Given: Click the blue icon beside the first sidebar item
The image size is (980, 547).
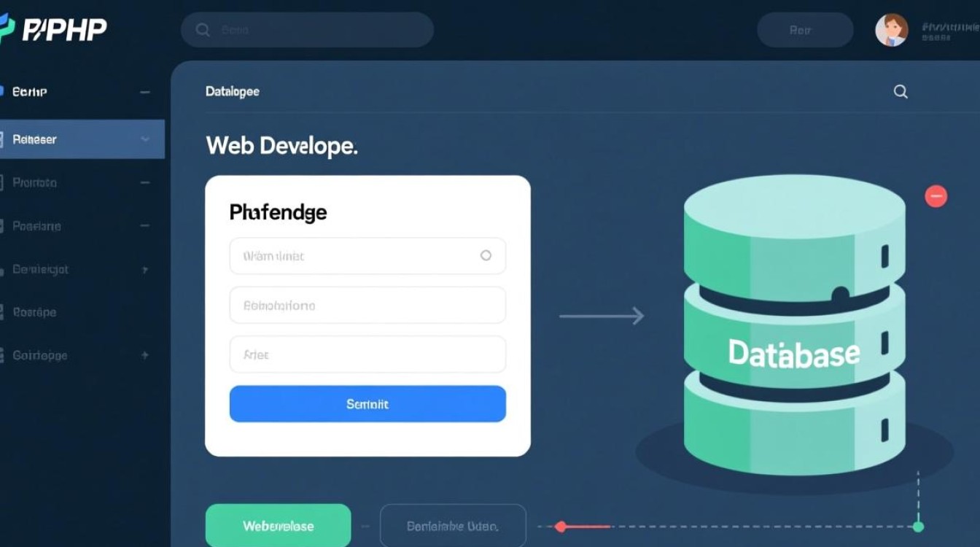Looking at the screenshot, I should 3,92.
